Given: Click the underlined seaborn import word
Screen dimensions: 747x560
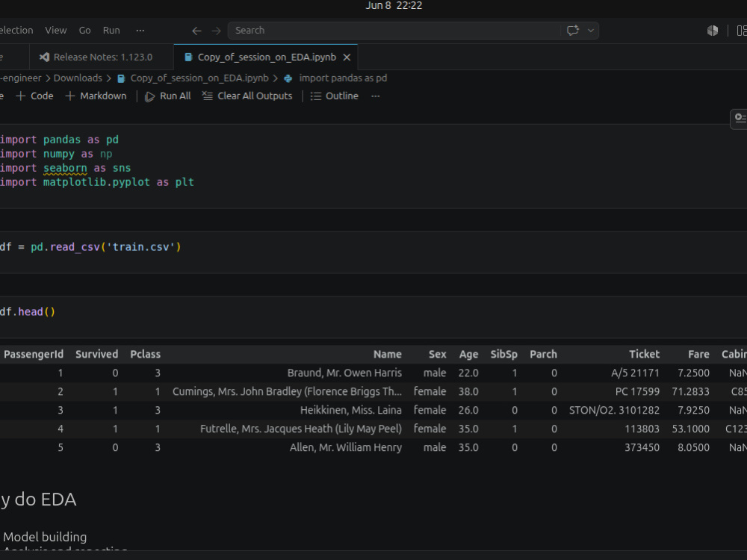Looking at the screenshot, I should point(65,168).
